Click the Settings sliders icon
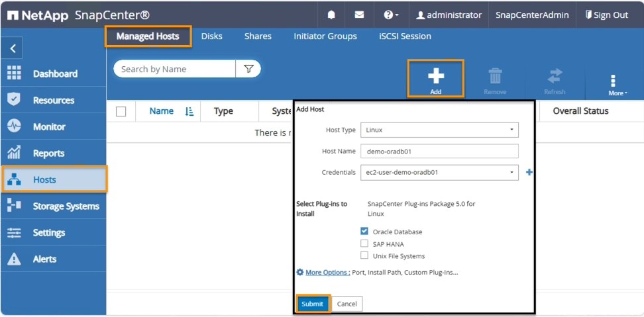644x317 pixels. coord(14,232)
